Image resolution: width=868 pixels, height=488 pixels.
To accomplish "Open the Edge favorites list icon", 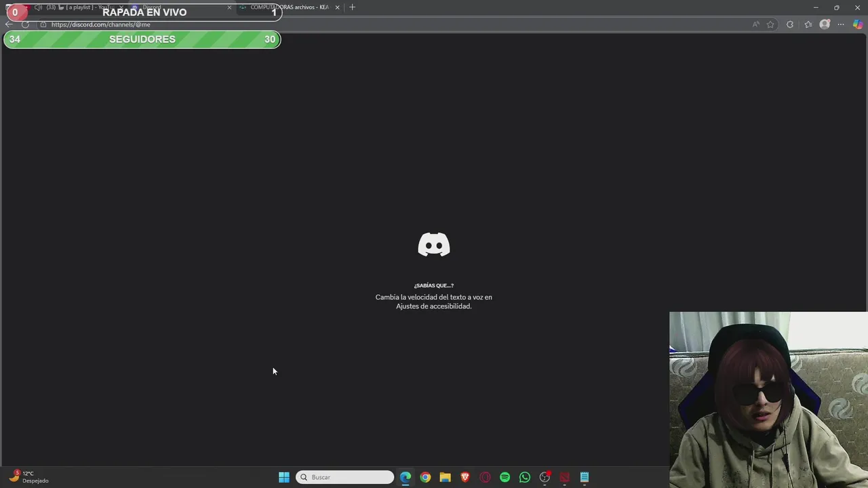I will [808, 24].
